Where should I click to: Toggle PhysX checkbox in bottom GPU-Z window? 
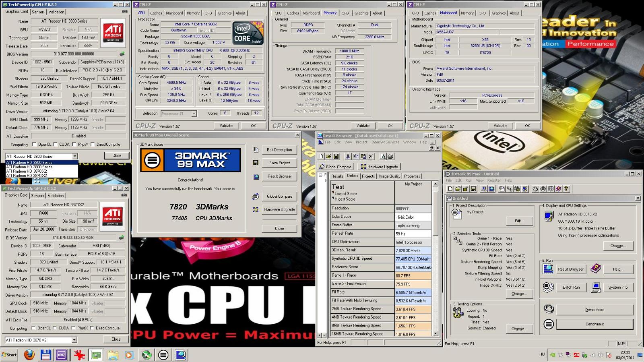click(x=73, y=328)
